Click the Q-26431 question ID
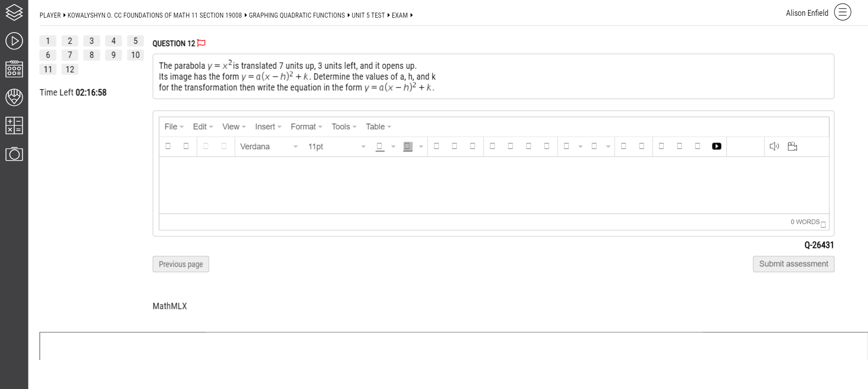 [819, 245]
